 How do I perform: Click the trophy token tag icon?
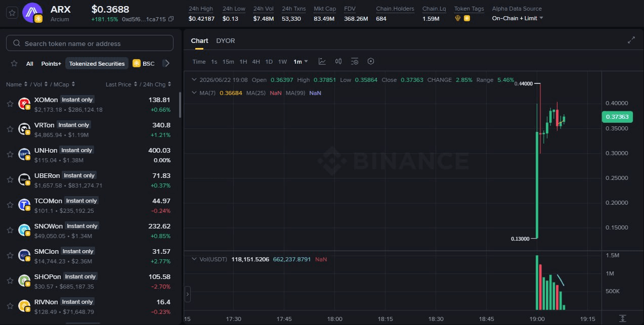point(458,18)
